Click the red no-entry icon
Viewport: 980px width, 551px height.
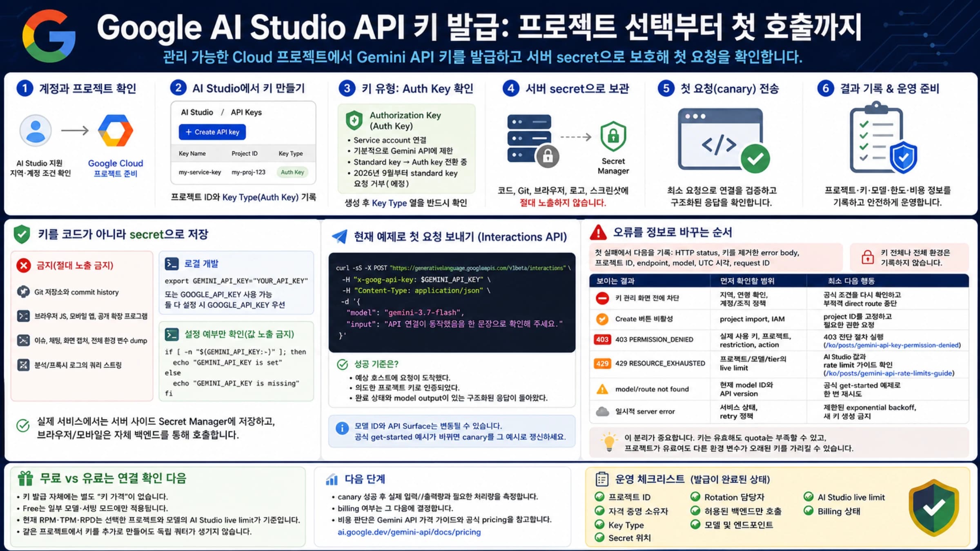(x=602, y=298)
